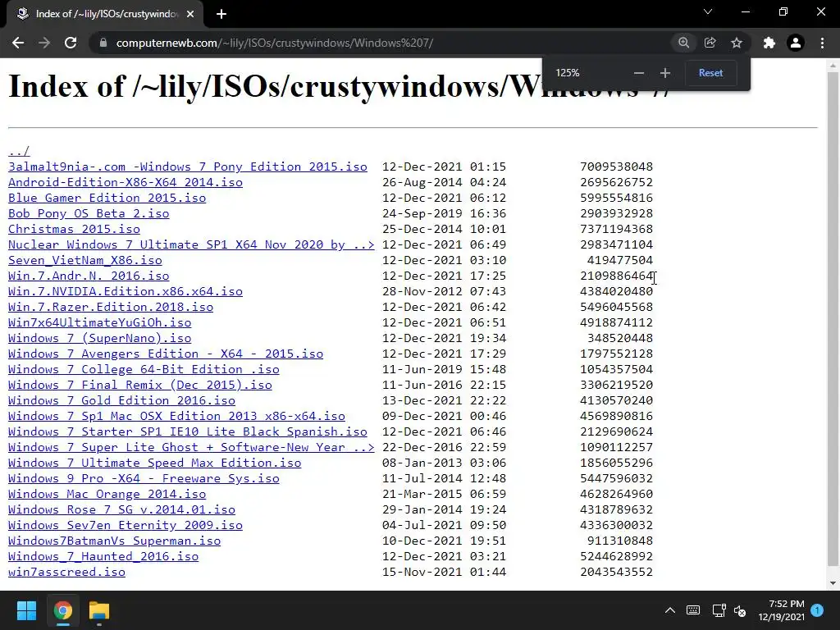Screen dimensions: 840x630
Task: Share this page using the share icon
Action: click(x=710, y=43)
